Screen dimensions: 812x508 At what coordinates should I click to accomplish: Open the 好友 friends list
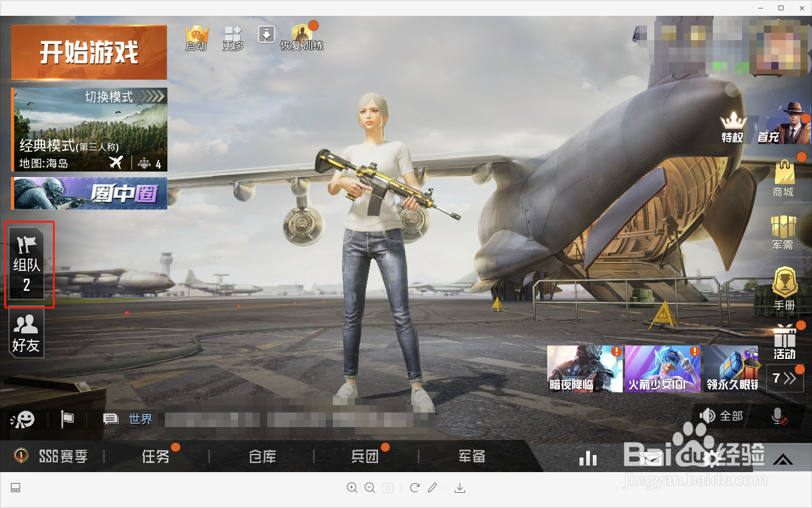click(26, 334)
